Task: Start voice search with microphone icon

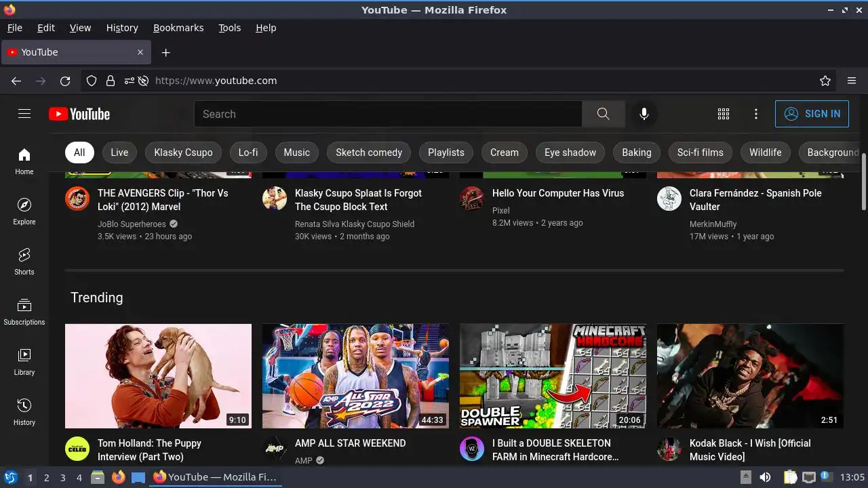Action: coord(644,114)
